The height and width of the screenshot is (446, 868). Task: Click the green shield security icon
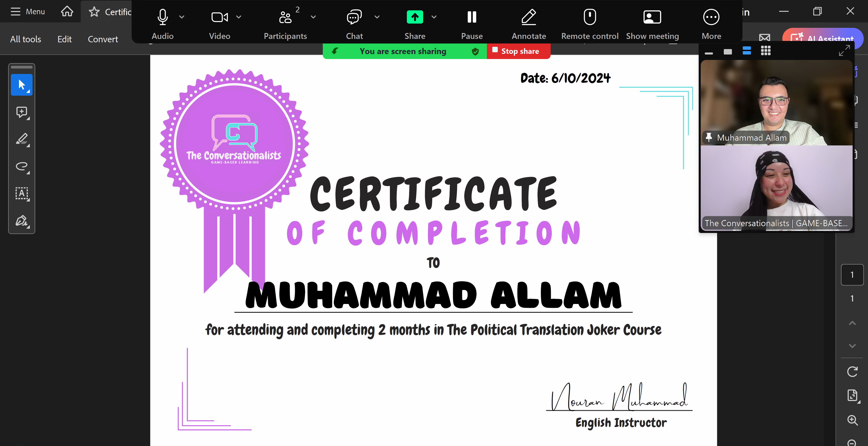tap(475, 51)
